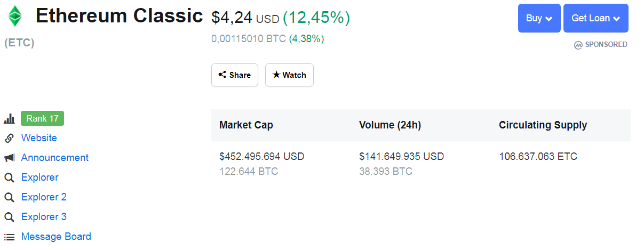Click the list icon beside Message Board

tap(9, 237)
